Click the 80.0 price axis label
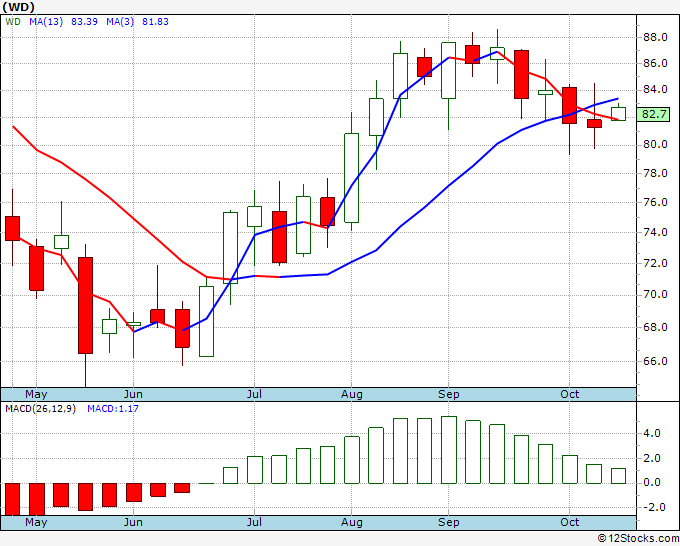Screen dimensions: 680x546 [655, 144]
